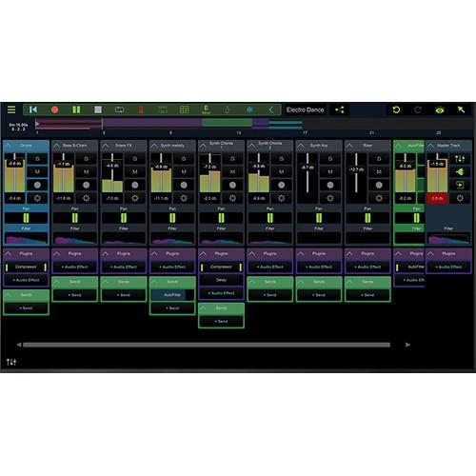This screenshot has height=476, width=476.
Task: Click the Snare FX pan control
Action: [x=124, y=218]
